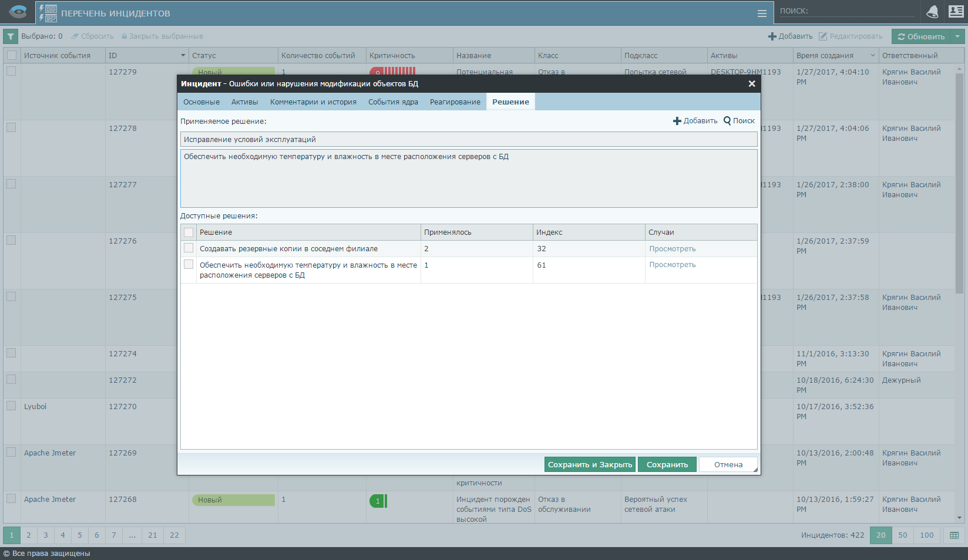Open ID column sort dropdown
Viewport: 968px width, 560px height.
pyautogui.click(x=183, y=56)
